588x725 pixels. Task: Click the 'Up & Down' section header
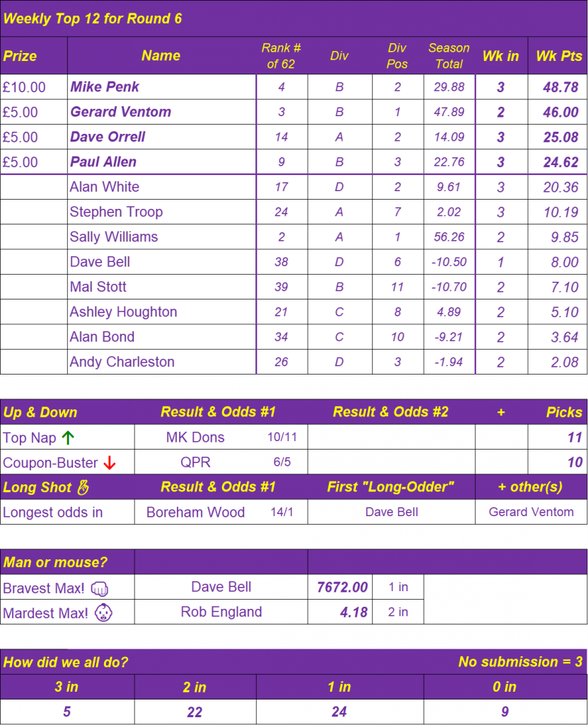[x=40, y=412]
